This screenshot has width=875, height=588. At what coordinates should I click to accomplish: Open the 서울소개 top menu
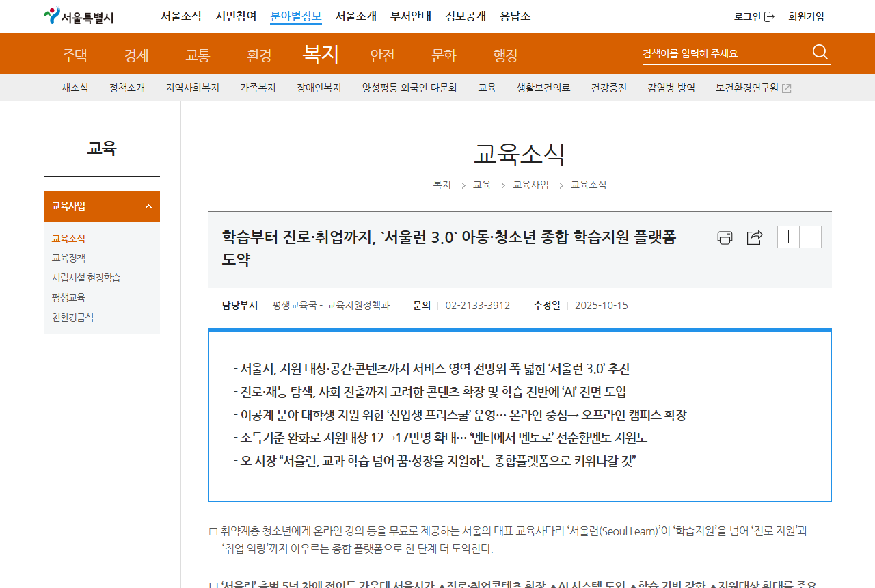(x=356, y=16)
